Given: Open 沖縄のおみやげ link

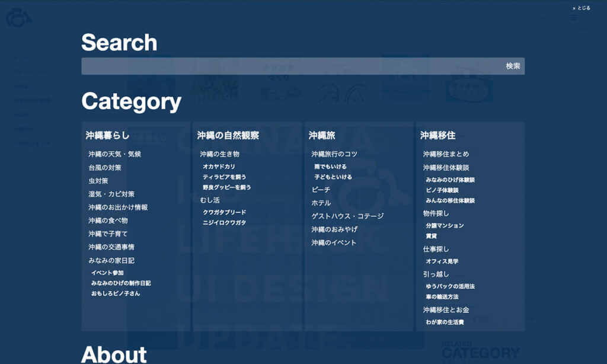Looking at the screenshot, I should (334, 229).
